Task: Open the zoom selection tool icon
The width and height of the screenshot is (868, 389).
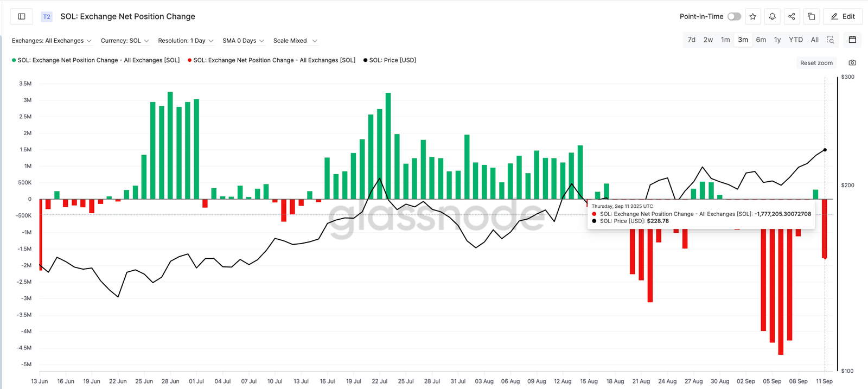Action: (831, 40)
